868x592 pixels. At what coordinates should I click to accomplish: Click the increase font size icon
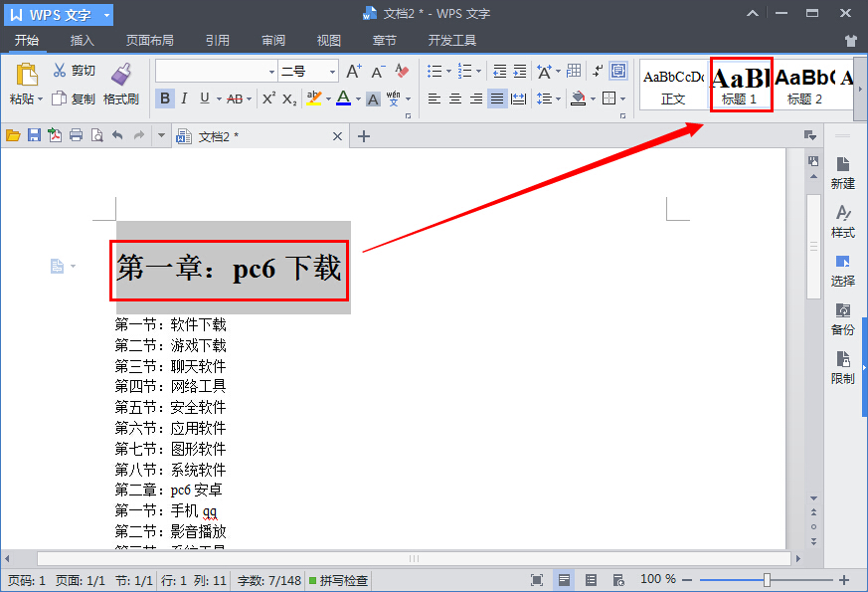coord(353,71)
